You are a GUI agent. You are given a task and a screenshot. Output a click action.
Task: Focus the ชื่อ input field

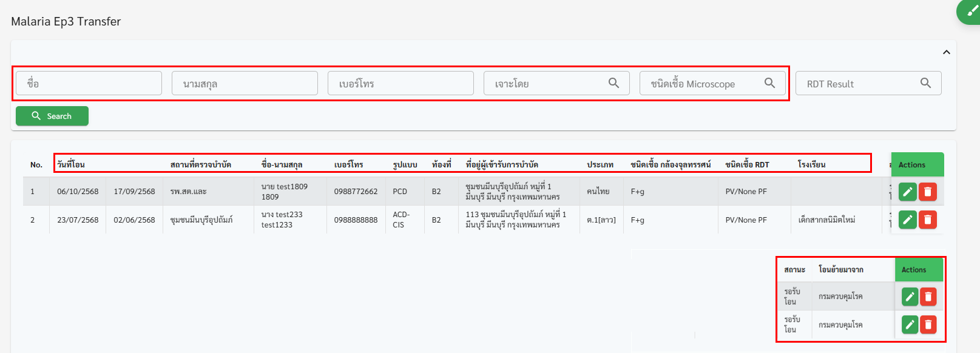tap(89, 83)
